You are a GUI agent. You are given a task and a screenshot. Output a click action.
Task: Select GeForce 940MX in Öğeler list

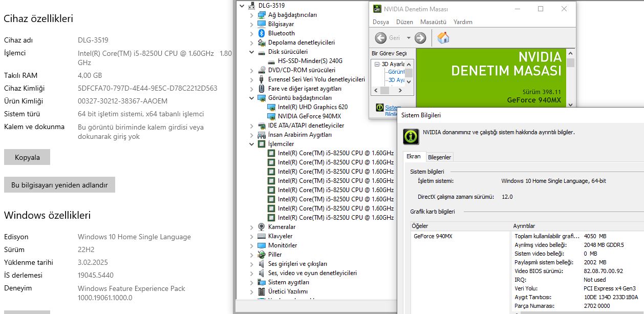pos(433,236)
